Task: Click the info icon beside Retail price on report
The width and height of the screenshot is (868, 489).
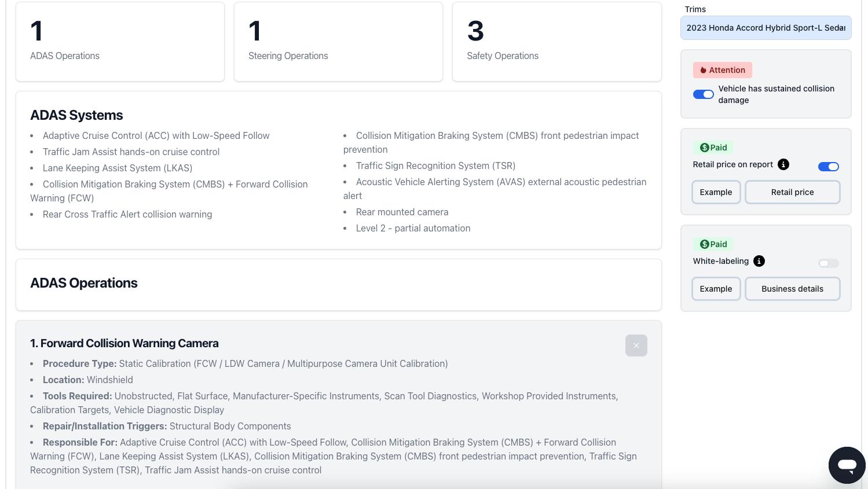Action: [783, 164]
